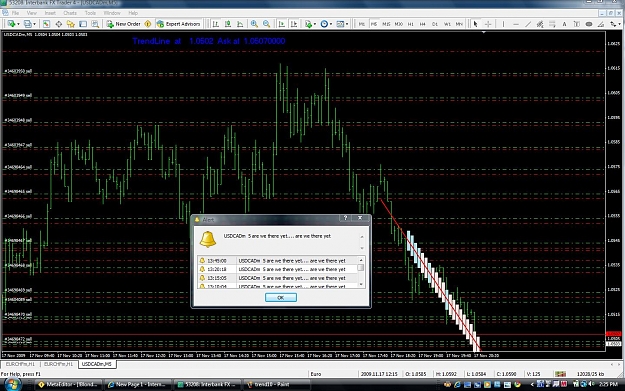Image resolution: width=625 pixels, height=391 pixels.
Task: Expand the Indicators dropdown arrow
Action: (314, 24)
